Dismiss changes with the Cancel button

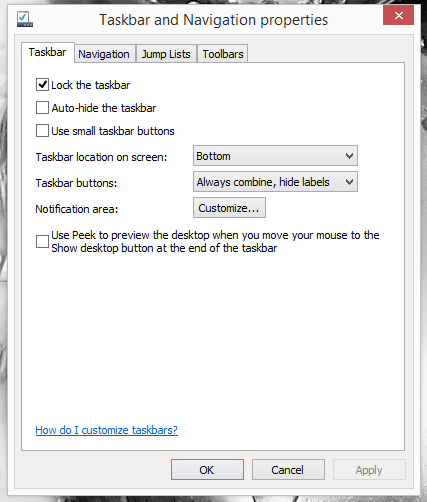pos(288,470)
